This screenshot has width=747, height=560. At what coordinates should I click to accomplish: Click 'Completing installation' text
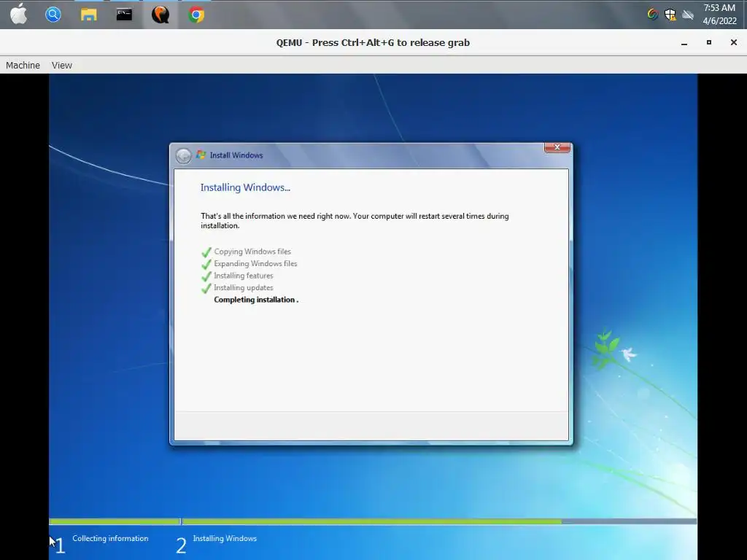(255, 300)
